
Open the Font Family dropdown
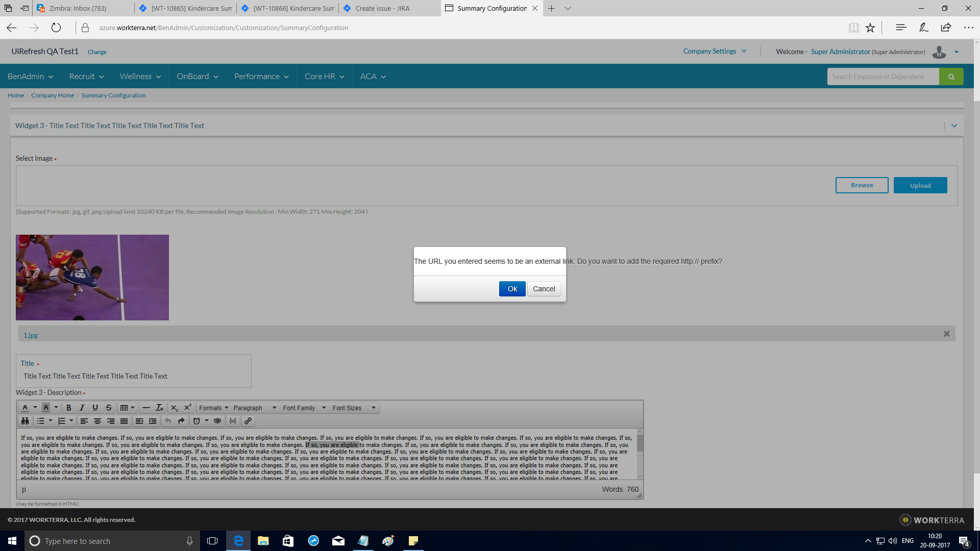coord(301,408)
